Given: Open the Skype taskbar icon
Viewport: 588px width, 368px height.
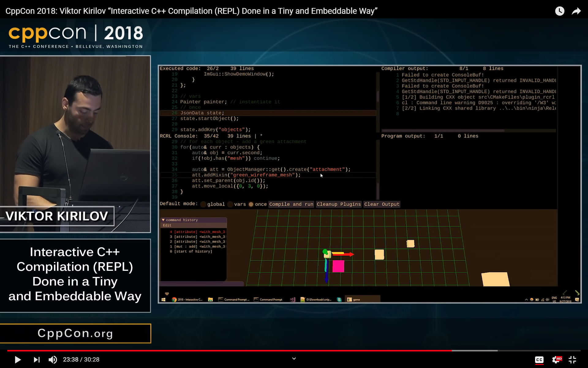Looking at the screenshot, I should [339, 300].
